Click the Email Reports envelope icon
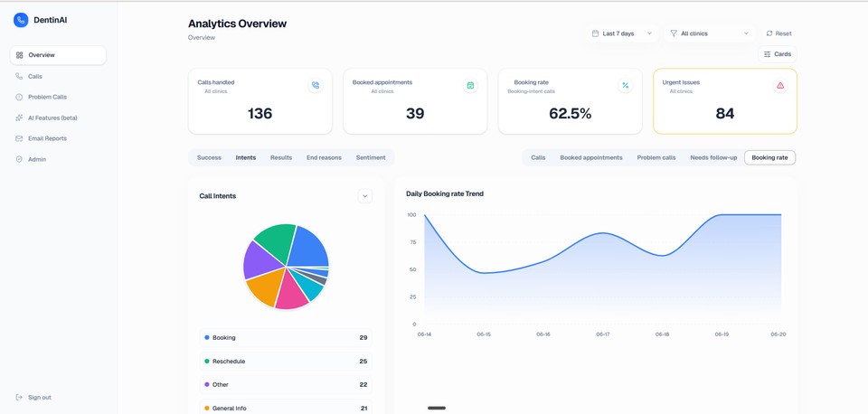The image size is (868, 414). (x=19, y=138)
